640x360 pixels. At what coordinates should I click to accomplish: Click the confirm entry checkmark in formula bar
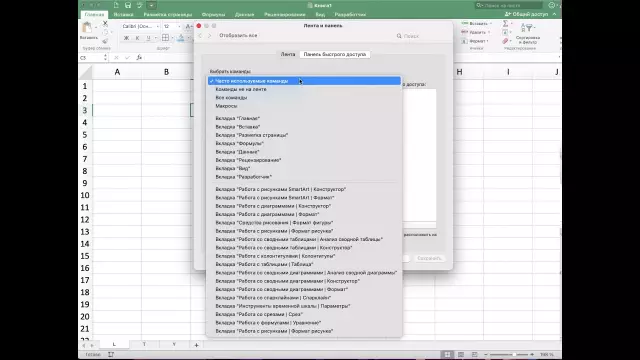coord(127,58)
